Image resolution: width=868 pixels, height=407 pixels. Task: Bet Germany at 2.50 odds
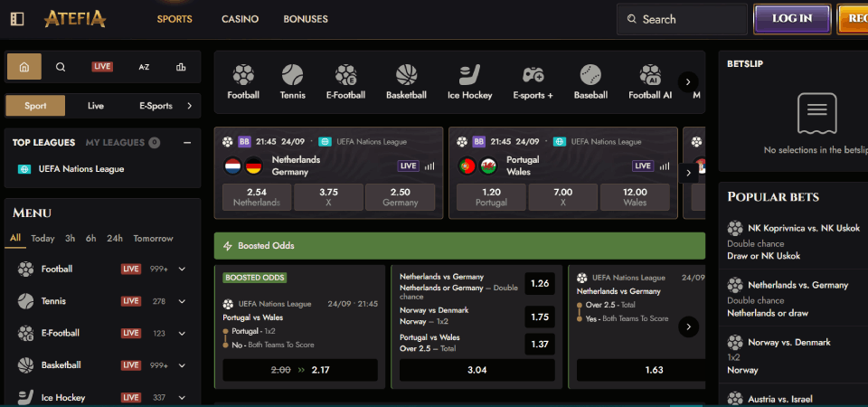pos(401,197)
